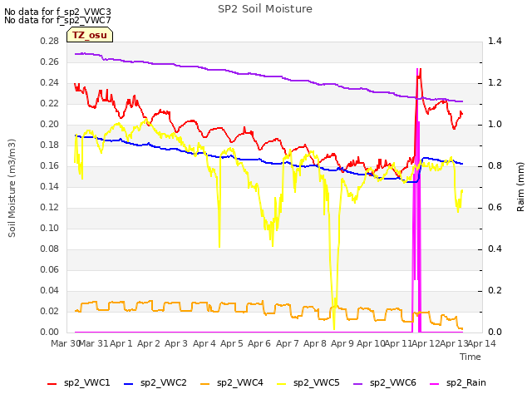Toggle the sp2_VWC4 legend entry
The width and height of the screenshot is (532, 399).
232,383
